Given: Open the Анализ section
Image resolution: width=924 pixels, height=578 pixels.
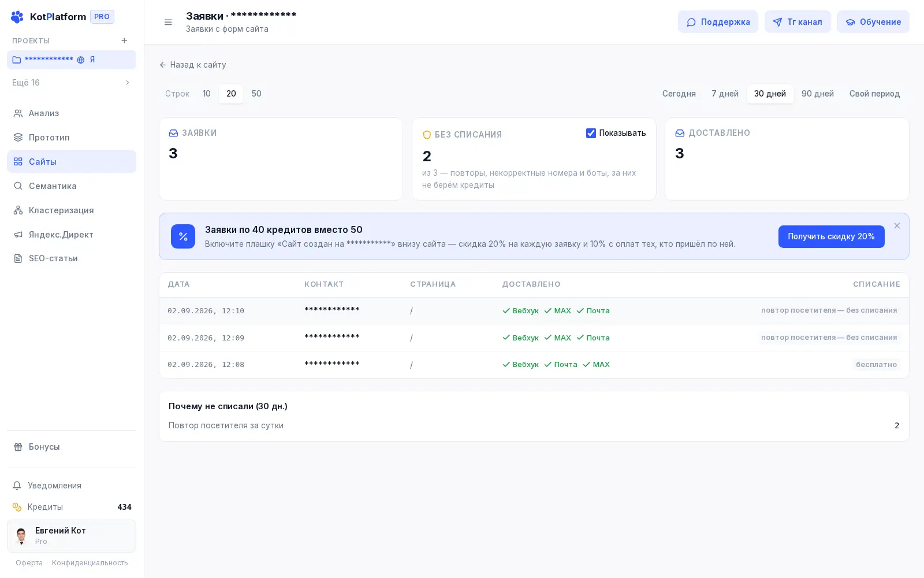Looking at the screenshot, I should click(x=72, y=113).
